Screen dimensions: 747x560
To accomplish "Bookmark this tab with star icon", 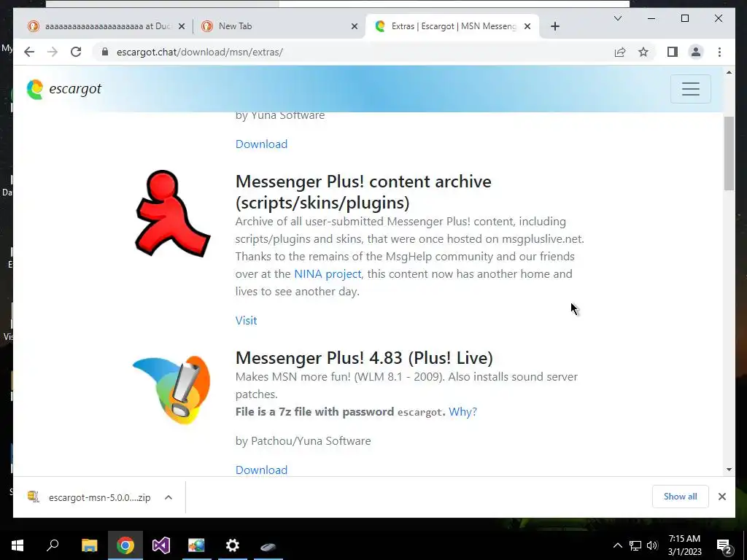I will point(643,52).
